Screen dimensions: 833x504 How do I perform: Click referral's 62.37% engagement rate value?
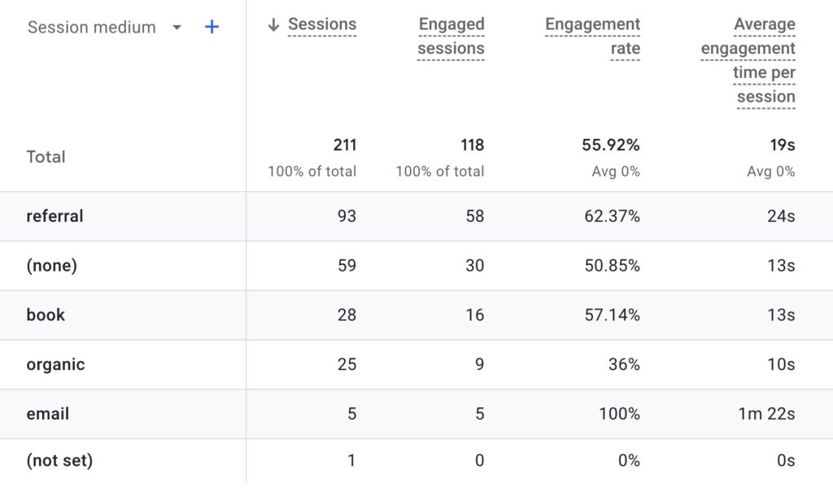[x=610, y=216]
